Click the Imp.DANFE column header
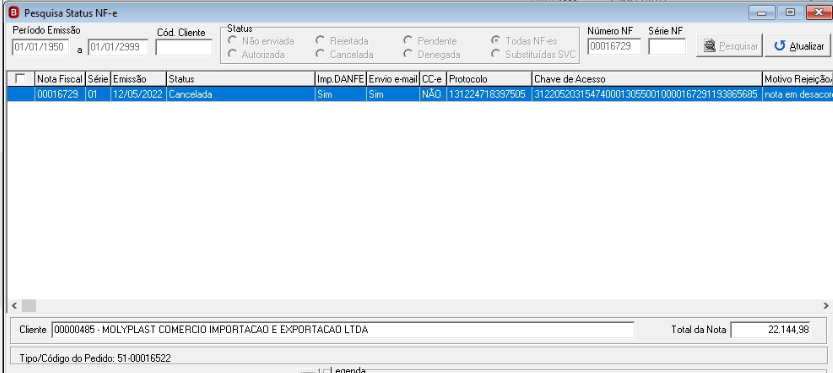The height and width of the screenshot is (373, 833). pyautogui.click(x=341, y=79)
